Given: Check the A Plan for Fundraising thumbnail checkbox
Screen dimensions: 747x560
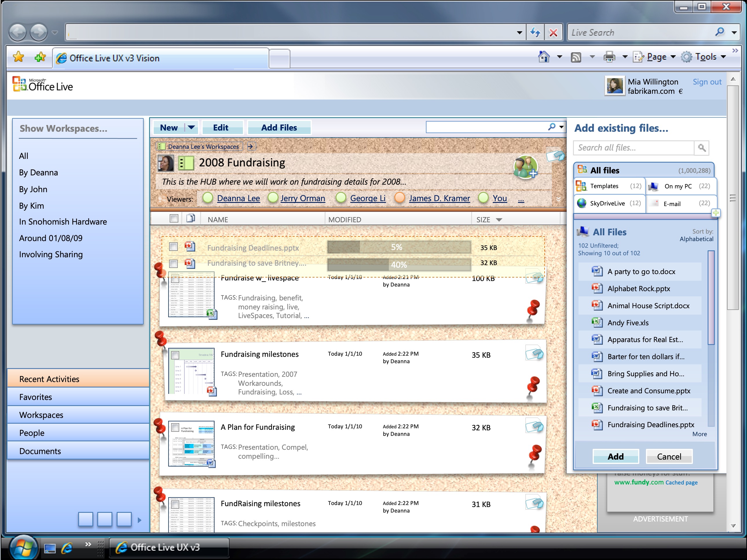Looking at the screenshot, I should tap(175, 427).
